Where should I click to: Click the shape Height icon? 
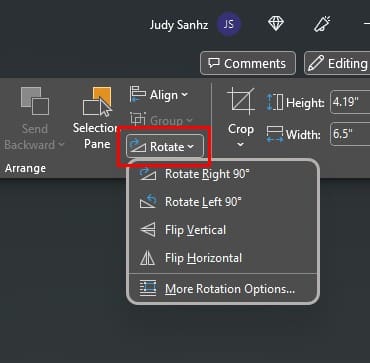[275, 102]
